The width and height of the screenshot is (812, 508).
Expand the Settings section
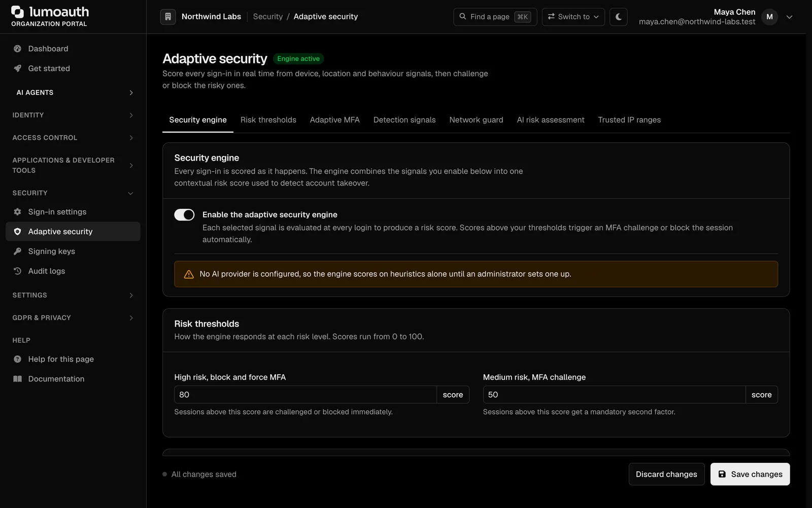73,295
